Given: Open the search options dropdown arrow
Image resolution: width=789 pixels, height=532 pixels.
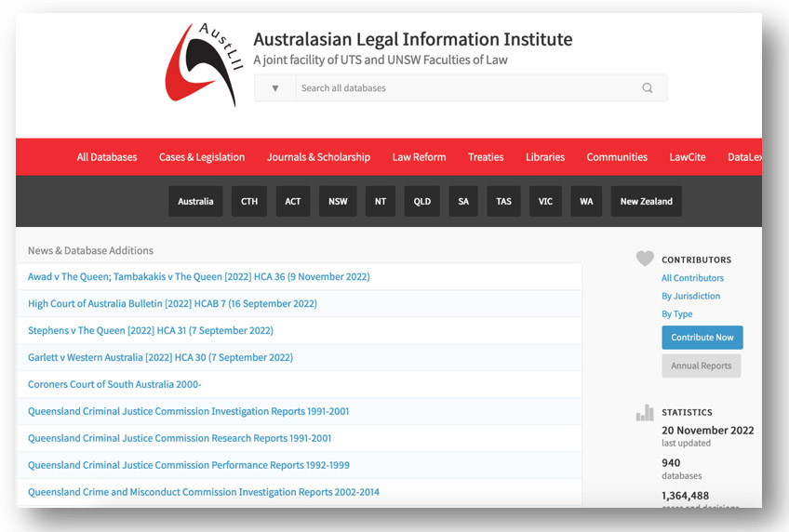Looking at the screenshot, I should pos(275,88).
